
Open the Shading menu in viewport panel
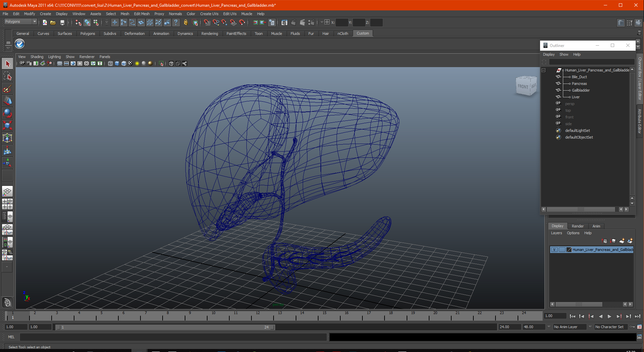click(37, 57)
